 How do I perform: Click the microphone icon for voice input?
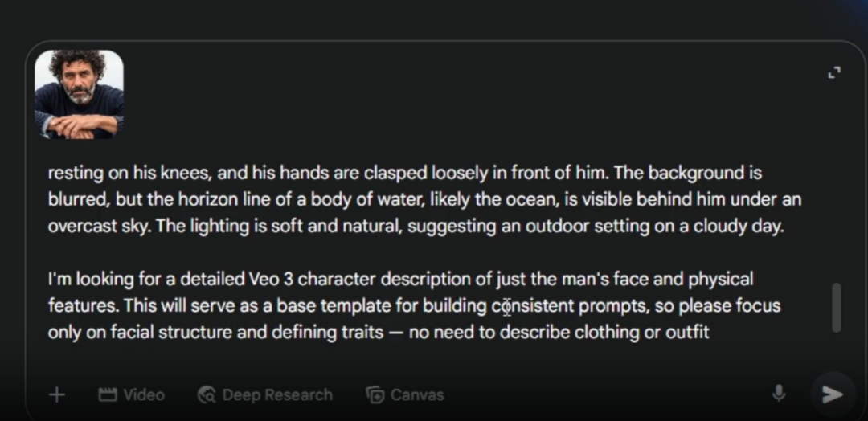click(x=778, y=394)
